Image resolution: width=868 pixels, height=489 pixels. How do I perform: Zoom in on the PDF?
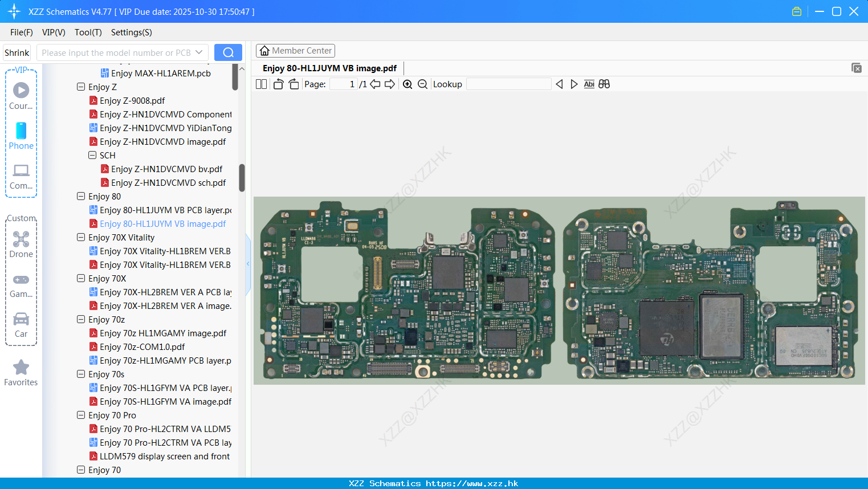(x=407, y=84)
